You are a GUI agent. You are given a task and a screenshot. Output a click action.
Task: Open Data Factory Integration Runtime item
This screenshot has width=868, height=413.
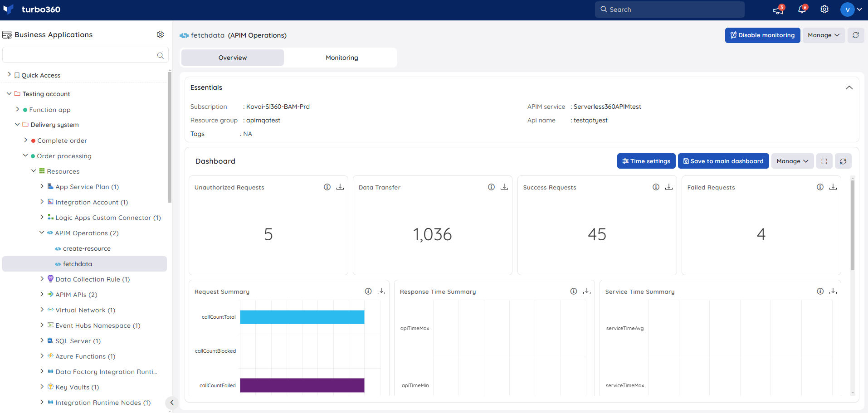coord(106,372)
